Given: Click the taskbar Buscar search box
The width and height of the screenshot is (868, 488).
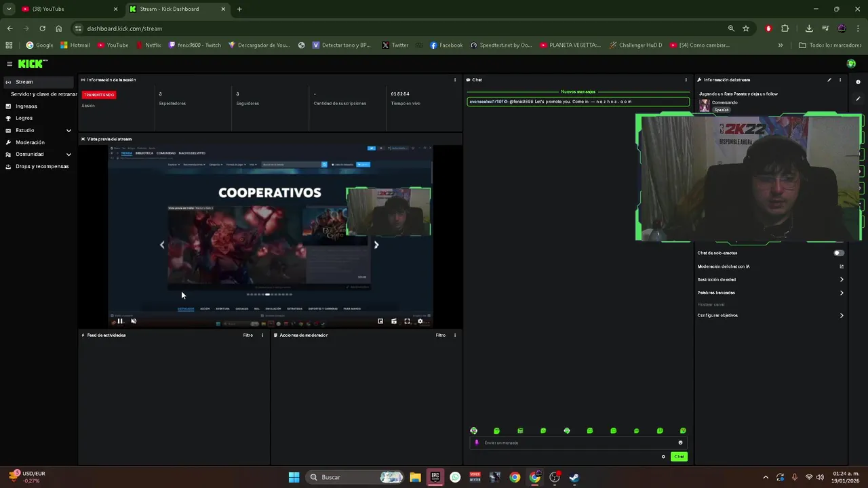Looking at the screenshot, I should pyautogui.click(x=355, y=477).
